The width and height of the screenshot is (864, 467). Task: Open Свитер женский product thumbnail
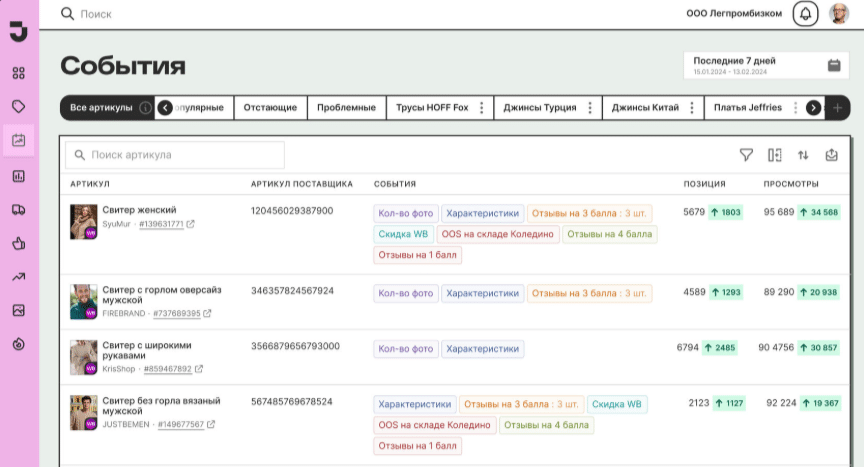click(84, 222)
